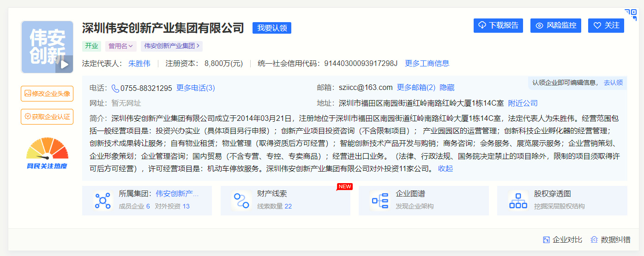
Task: Open the 伟安创新产业集团 group tag
Action: point(172,46)
